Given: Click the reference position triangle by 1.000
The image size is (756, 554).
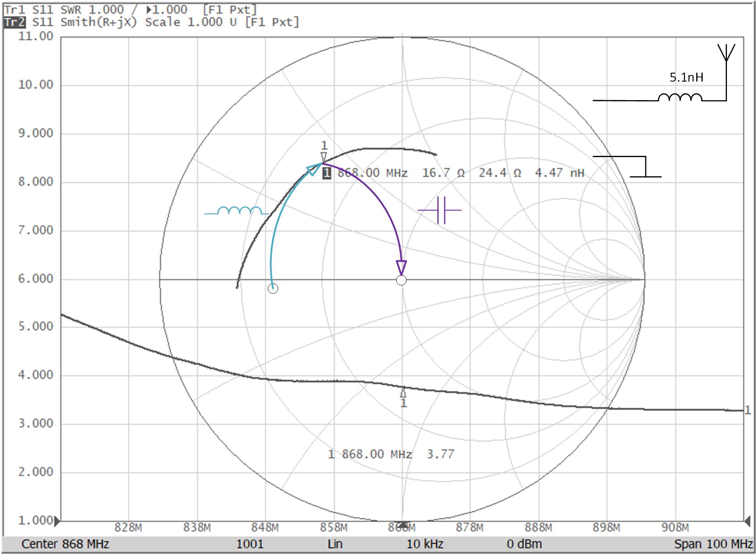Looking at the screenshot, I should click(x=57, y=520).
